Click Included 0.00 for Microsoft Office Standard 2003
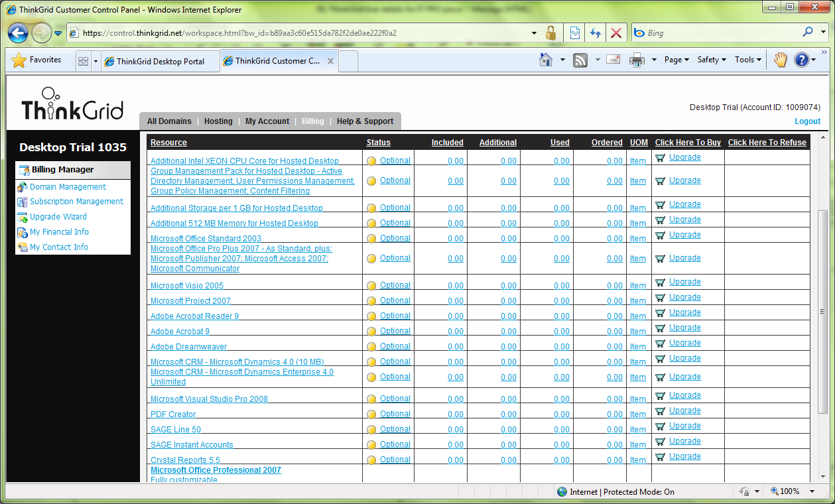This screenshot has height=504, width=835. [456, 239]
